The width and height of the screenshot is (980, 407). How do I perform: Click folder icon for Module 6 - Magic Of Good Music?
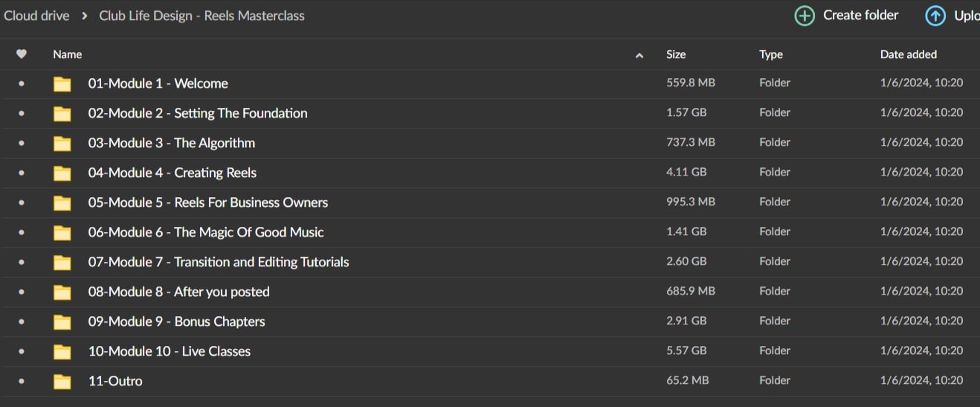[62, 233]
